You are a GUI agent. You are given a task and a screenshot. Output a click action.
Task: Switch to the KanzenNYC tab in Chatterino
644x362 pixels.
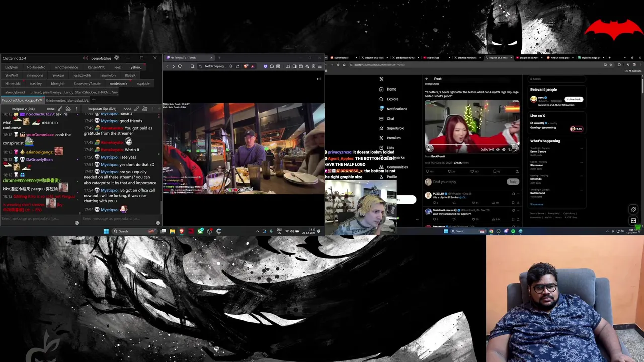pyautogui.click(x=96, y=67)
